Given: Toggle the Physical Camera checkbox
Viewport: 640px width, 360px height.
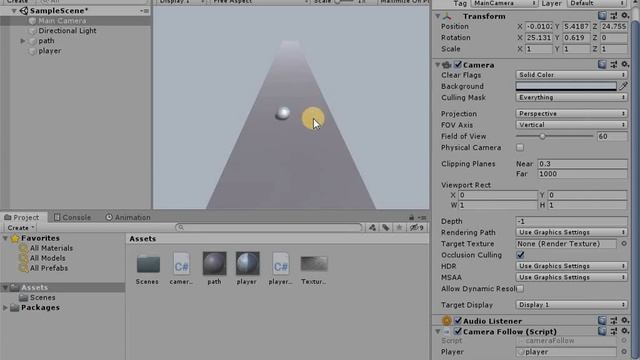Looking at the screenshot, I should tap(520, 147).
